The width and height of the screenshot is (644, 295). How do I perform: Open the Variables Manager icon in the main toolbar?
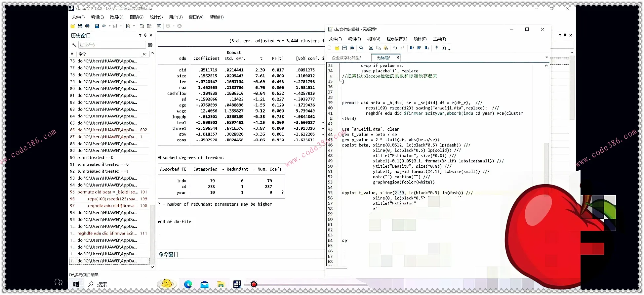[x=159, y=26]
